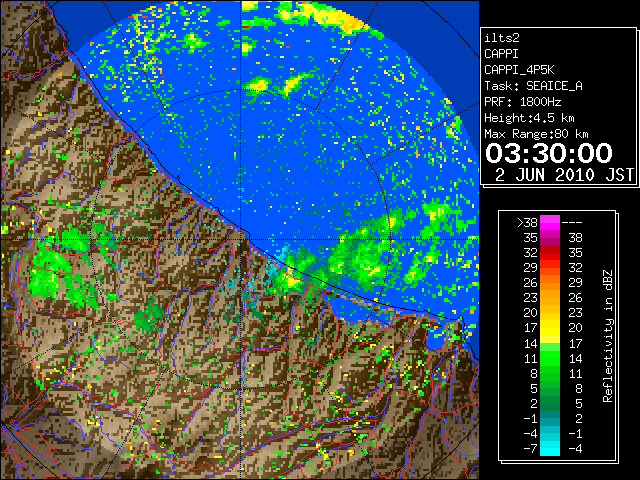This screenshot has height=480, width=640.
Task: Pick the magenta band on the reflectivity color bar
Action: [550, 223]
